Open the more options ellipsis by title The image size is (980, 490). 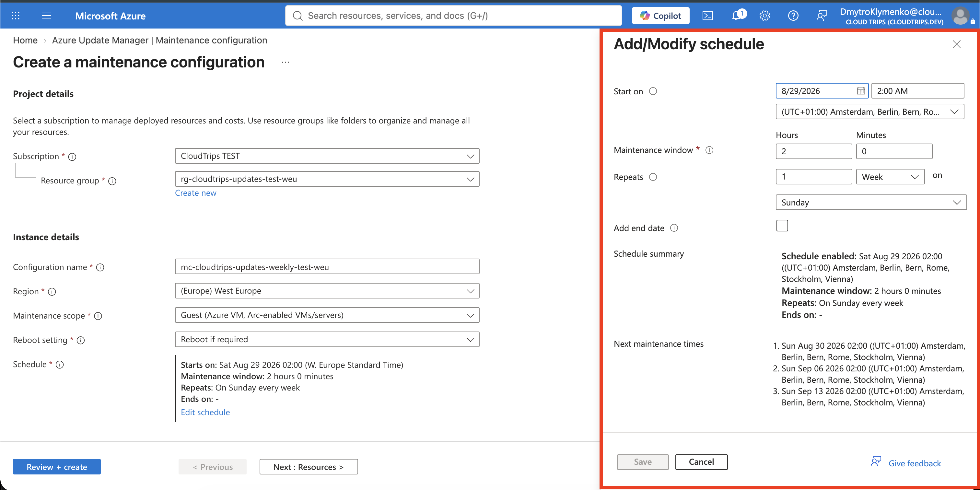click(x=285, y=63)
